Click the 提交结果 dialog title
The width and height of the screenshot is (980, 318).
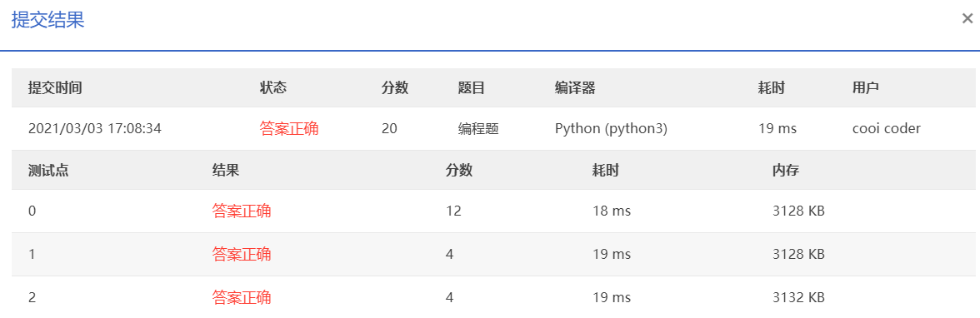pyautogui.click(x=48, y=20)
